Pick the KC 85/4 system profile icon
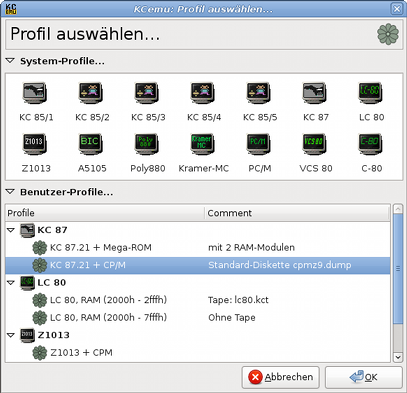The image size is (407, 393). coord(203,93)
